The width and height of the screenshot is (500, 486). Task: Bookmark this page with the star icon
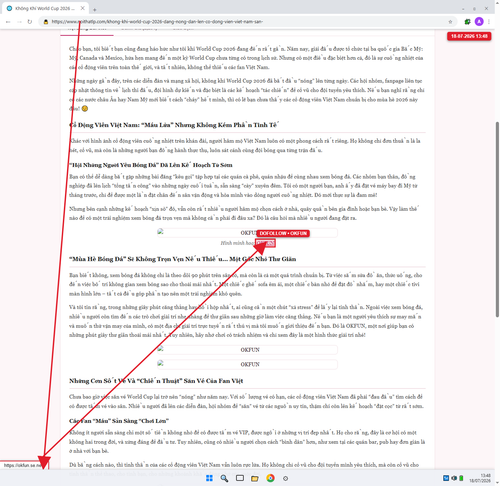click(450, 22)
